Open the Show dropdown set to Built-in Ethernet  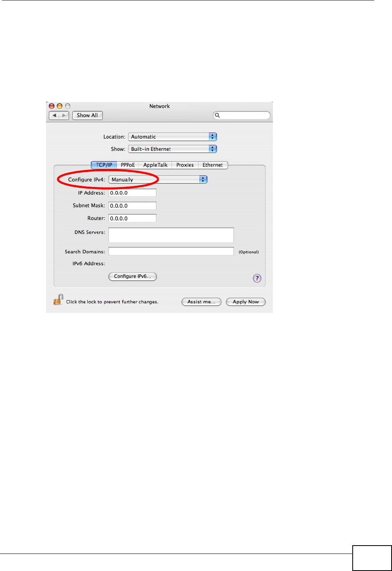pos(172,149)
